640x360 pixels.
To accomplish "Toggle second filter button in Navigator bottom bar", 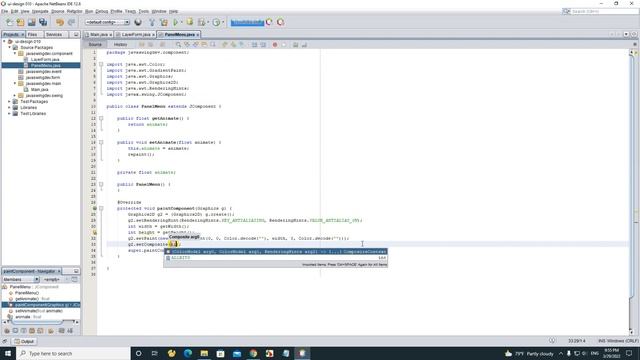I will pyautogui.click(x=16, y=331).
